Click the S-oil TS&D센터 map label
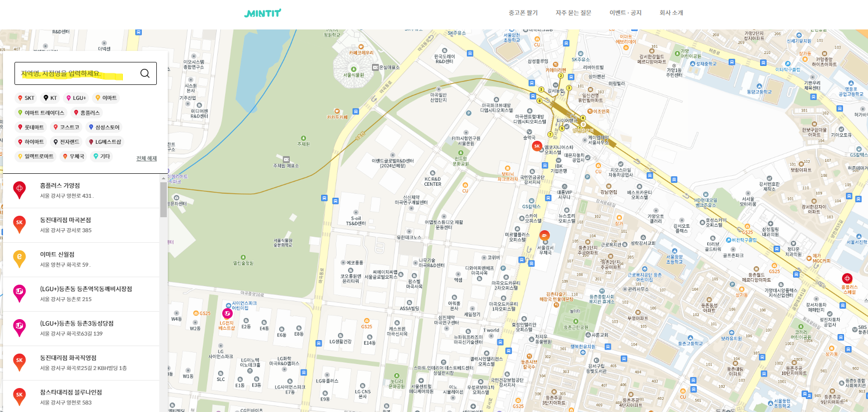 356,221
